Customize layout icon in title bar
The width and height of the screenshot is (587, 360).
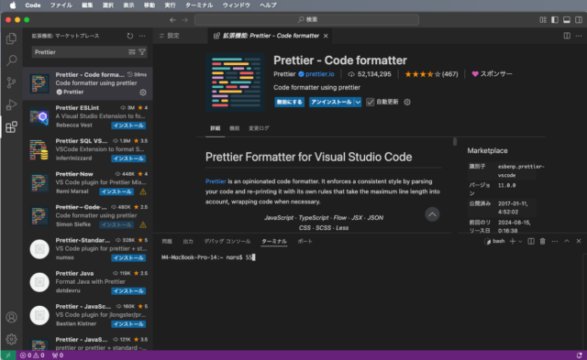click(x=543, y=20)
